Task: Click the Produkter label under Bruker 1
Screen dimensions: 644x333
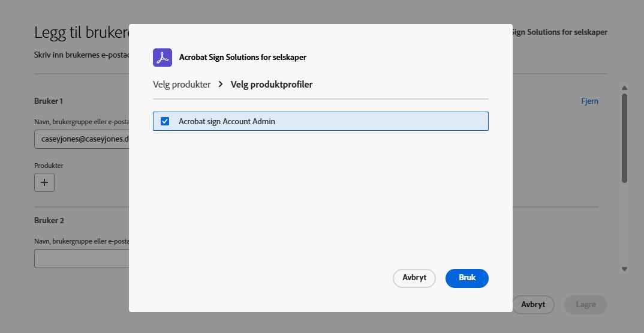Action: click(x=49, y=166)
